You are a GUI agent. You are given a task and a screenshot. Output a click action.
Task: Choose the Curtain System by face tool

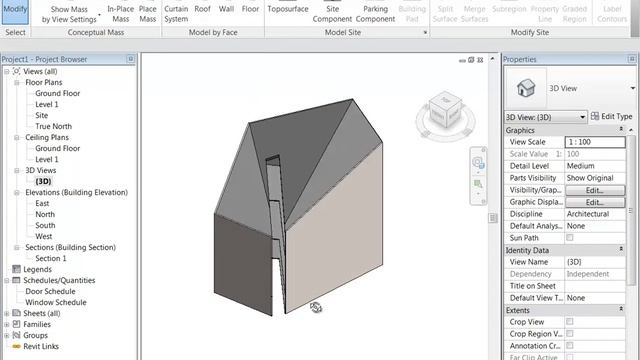click(176, 14)
